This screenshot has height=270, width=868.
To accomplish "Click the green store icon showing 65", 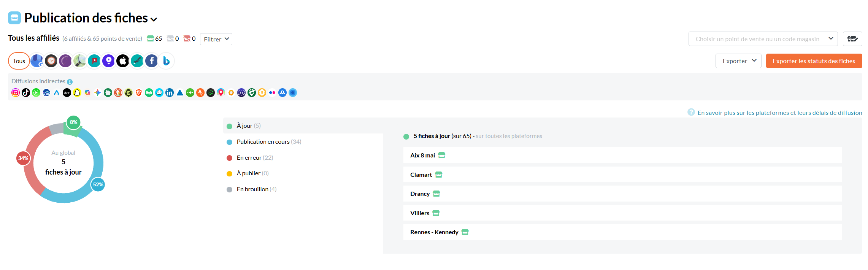I will point(151,38).
